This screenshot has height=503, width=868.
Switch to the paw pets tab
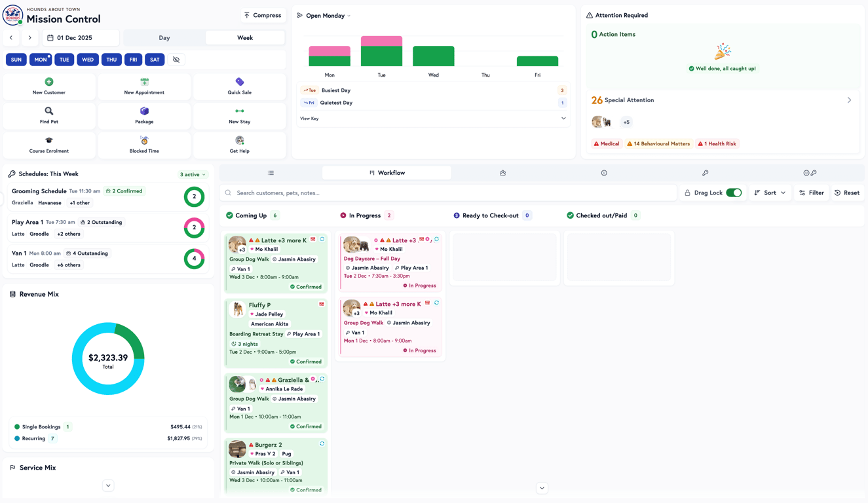pos(502,173)
